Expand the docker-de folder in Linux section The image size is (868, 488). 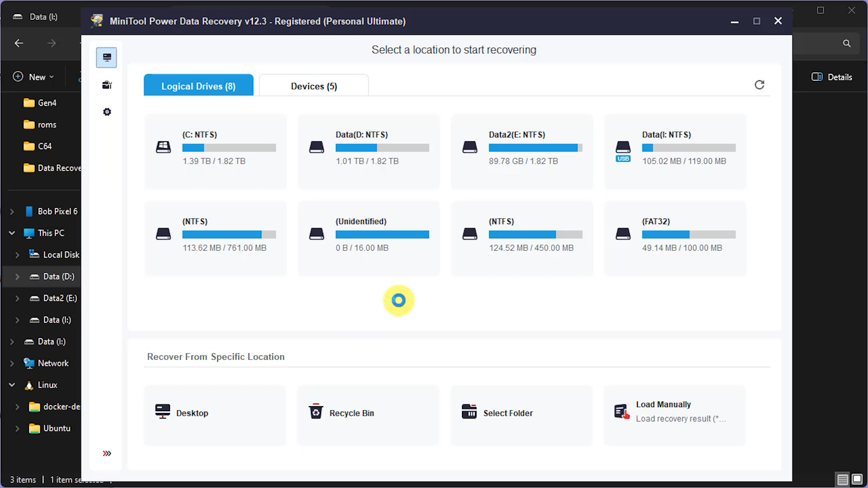tap(18, 407)
